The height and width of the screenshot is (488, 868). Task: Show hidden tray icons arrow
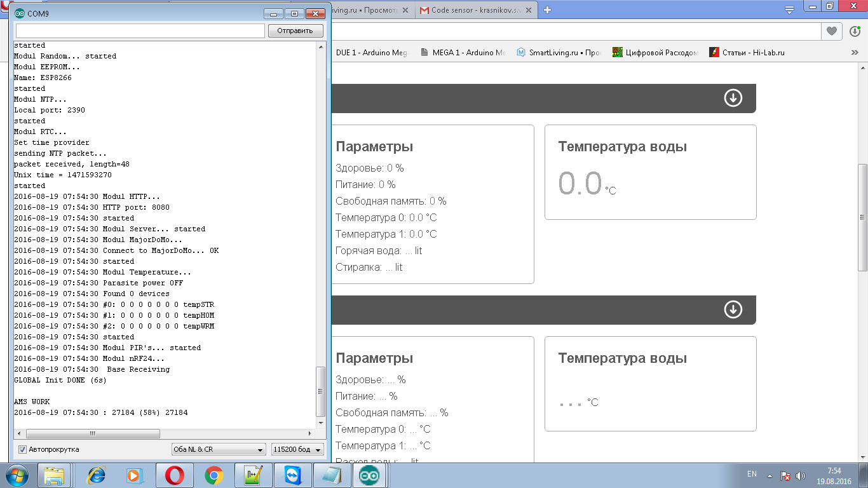point(770,475)
